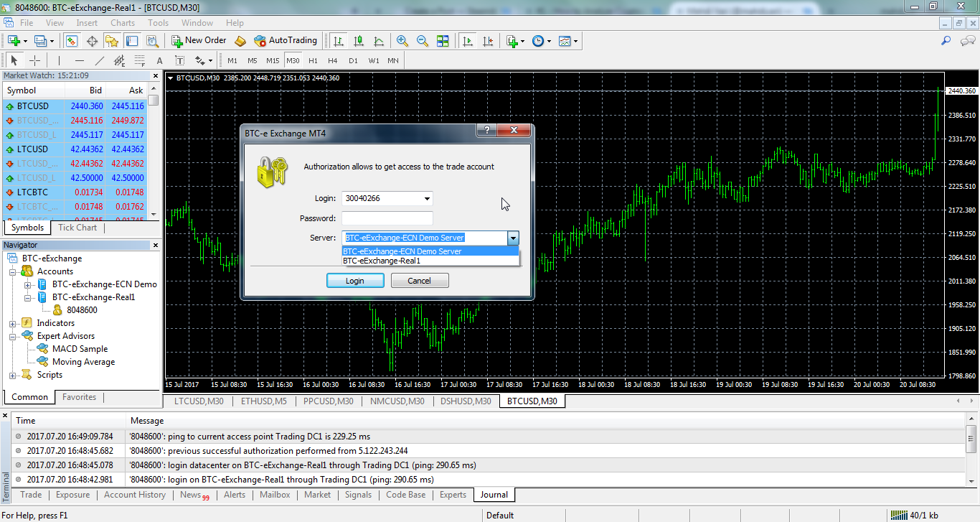The image size is (980, 522).
Task: Open a new chart window
Action: 14,41
